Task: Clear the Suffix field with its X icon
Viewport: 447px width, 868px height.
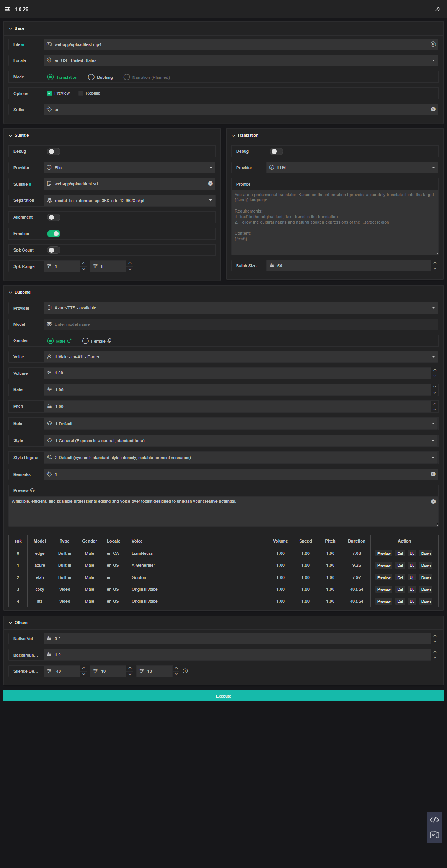Action: pyautogui.click(x=433, y=110)
